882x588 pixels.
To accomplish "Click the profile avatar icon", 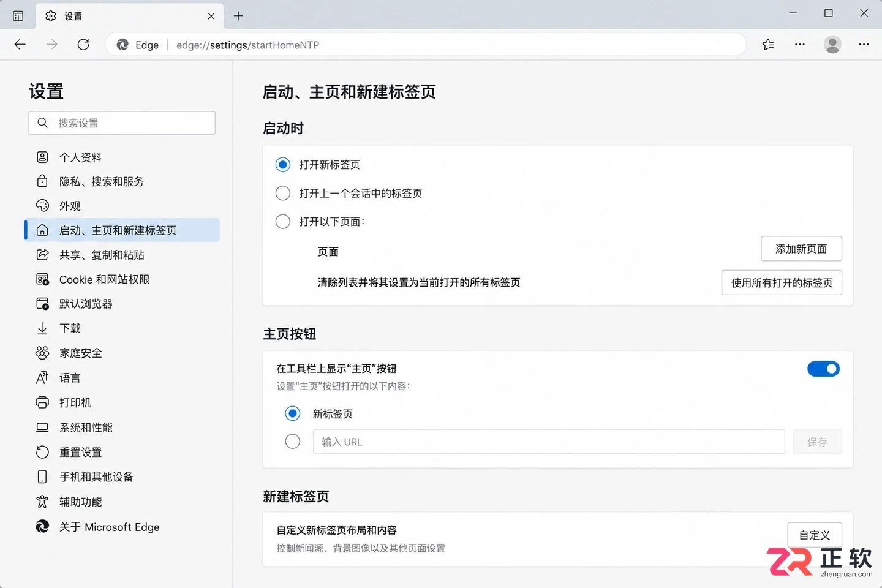I will [x=832, y=44].
